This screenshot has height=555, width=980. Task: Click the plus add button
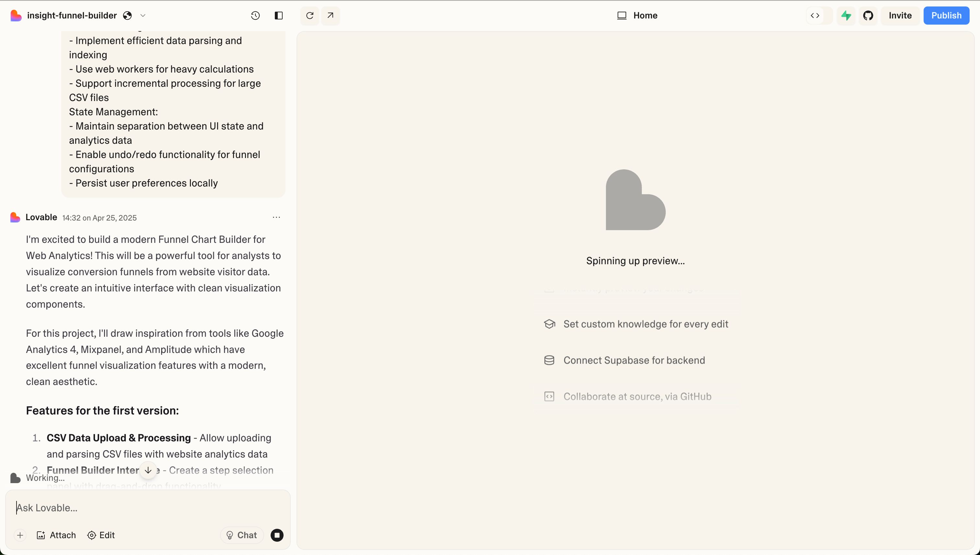click(x=20, y=535)
